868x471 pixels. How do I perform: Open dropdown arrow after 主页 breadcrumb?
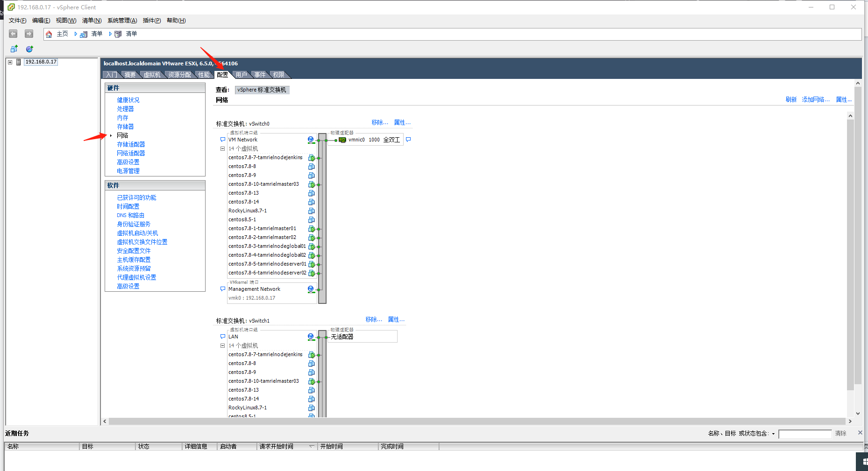(76, 34)
